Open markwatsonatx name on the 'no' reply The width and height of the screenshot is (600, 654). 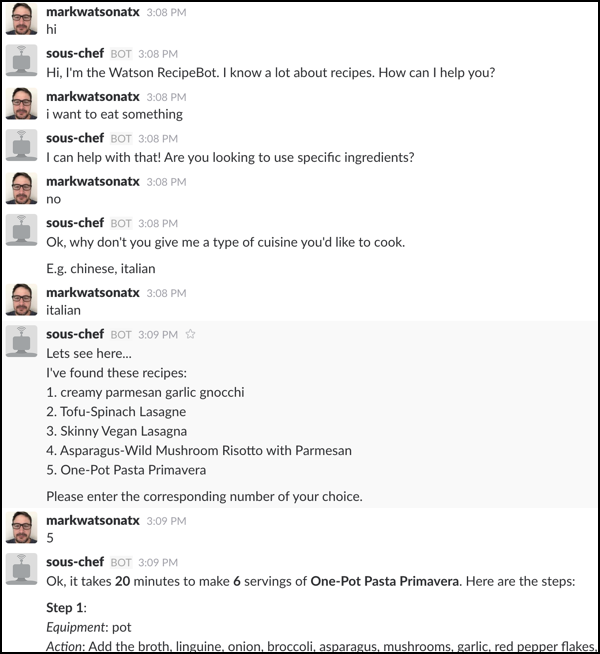tap(93, 181)
